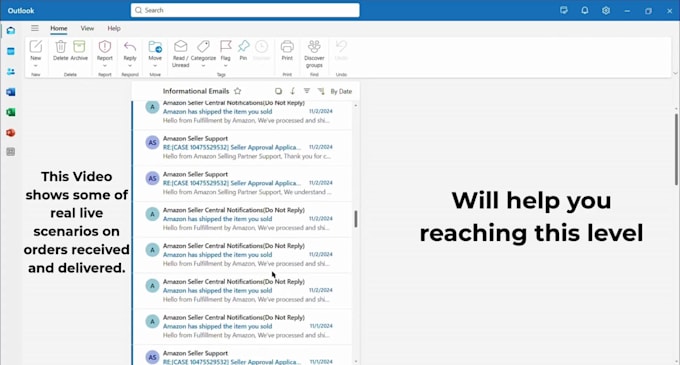This screenshot has height=365, width=680.
Task: Select the AS avatar of the 'We understand' email
Action: coord(152,178)
